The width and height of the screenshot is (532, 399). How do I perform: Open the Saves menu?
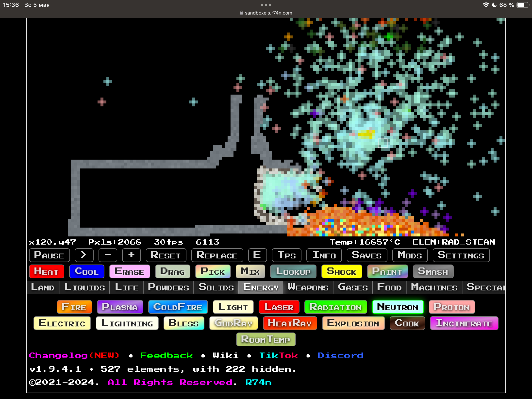(x=367, y=255)
